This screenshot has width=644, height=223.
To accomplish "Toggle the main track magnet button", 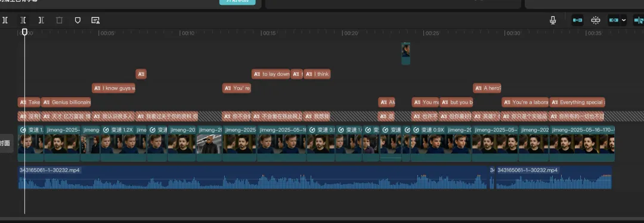I will pyautogui.click(x=577, y=20).
